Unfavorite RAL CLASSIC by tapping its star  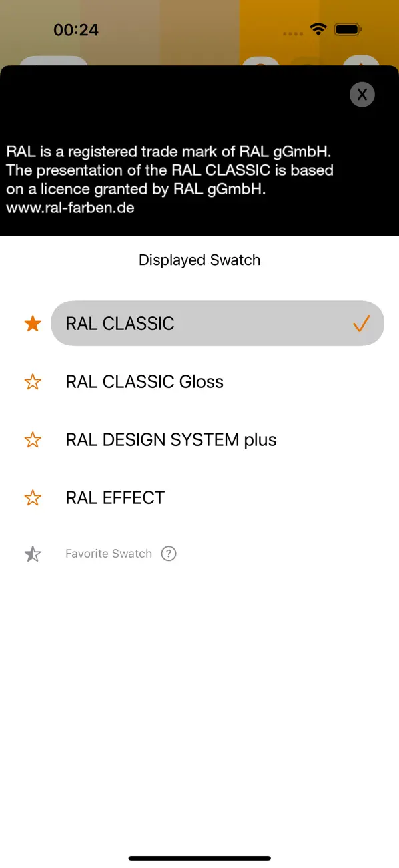(x=32, y=323)
